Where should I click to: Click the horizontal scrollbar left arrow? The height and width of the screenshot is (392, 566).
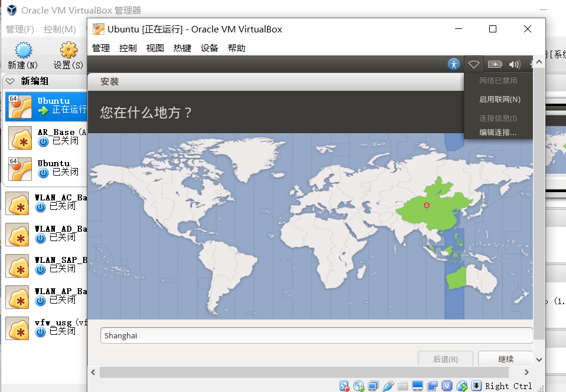click(x=93, y=372)
